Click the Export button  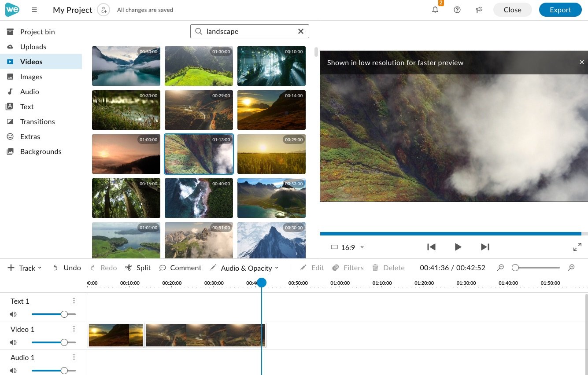click(560, 10)
